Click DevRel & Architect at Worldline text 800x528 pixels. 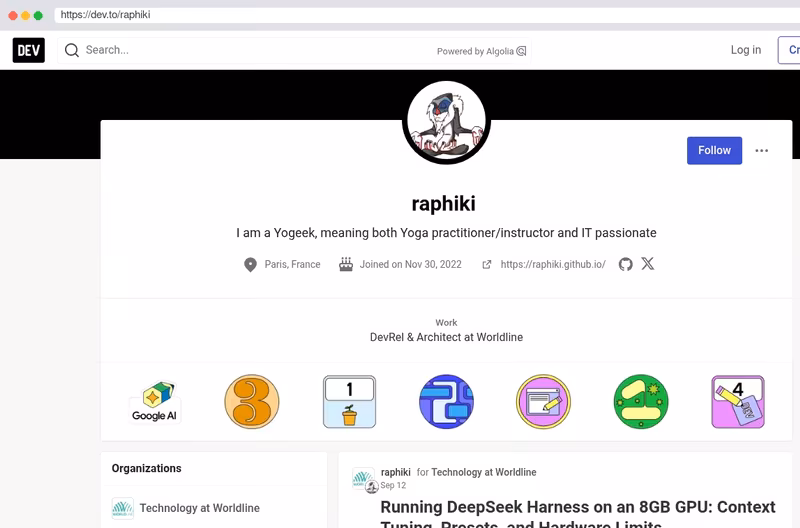click(x=446, y=337)
